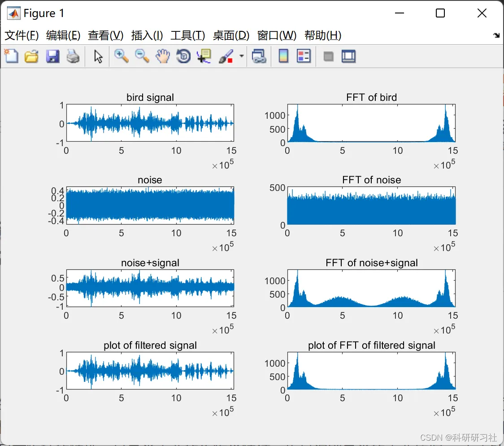Select the Brush data tool

pyautogui.click(x=226, y=56)
